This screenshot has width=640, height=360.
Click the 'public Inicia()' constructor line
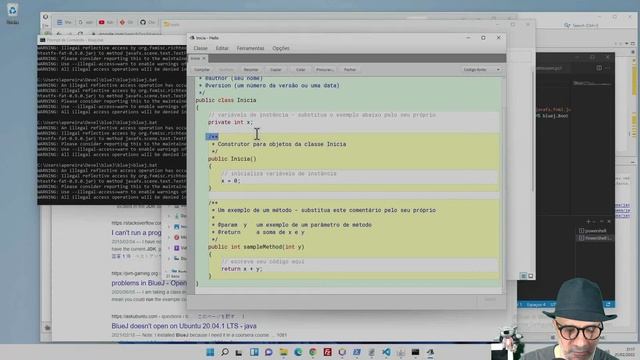pyautogui.click(x=232, y=159)
